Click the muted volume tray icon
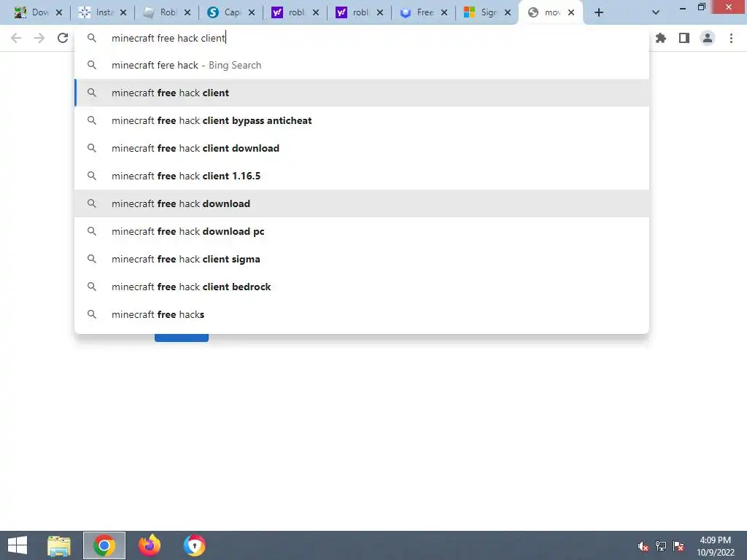Image resolution: width=747 pixels, height=560 pixels. point(643,546)
